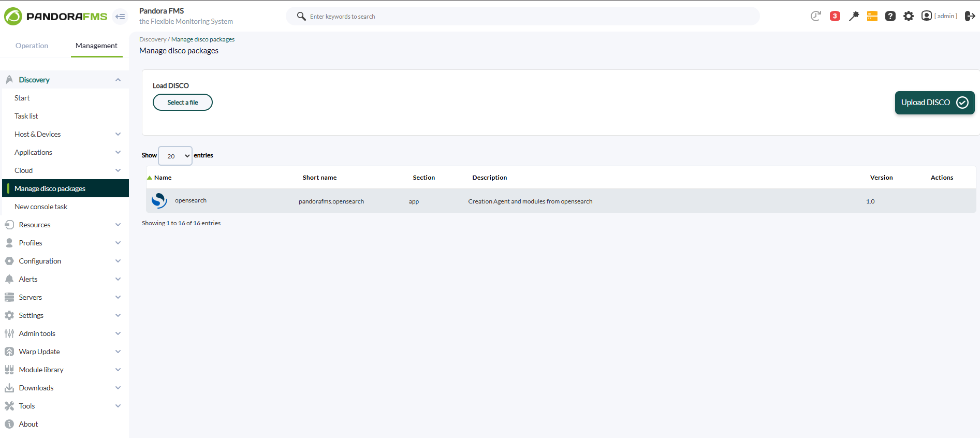Click the Alerts bell icon in sidebar
The image size is (980, 438).
[x=9, y=279]
